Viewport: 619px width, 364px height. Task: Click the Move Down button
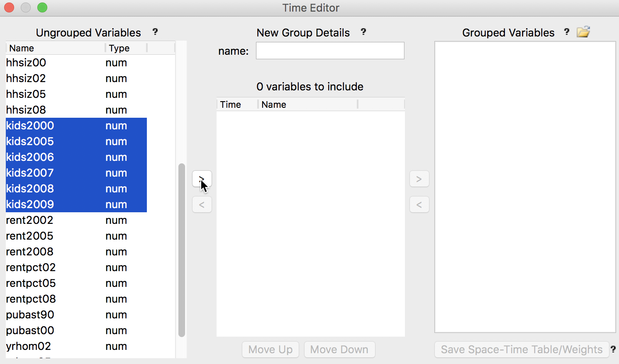339,349
